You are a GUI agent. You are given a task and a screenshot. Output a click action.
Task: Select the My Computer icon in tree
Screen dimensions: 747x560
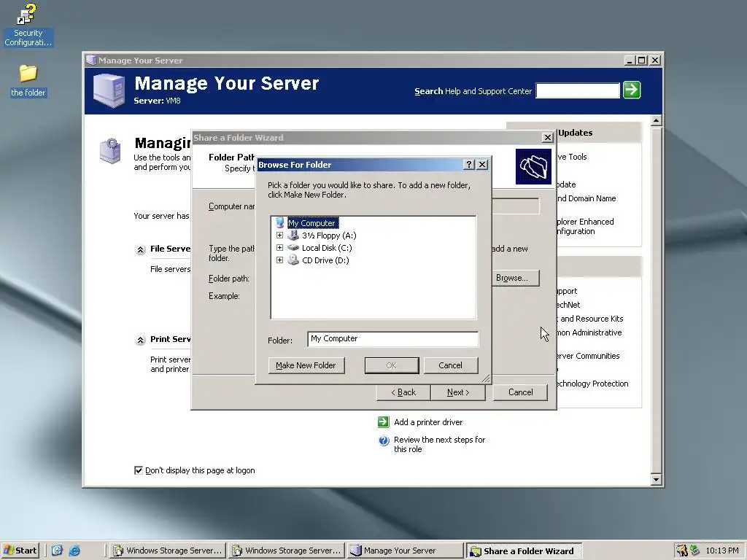[280, 223]
